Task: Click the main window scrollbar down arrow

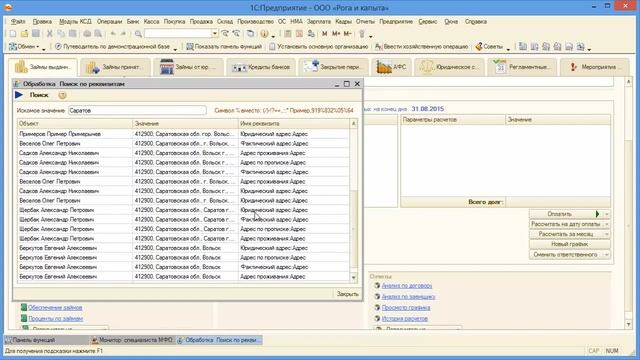Action: (x=629, y=324)
